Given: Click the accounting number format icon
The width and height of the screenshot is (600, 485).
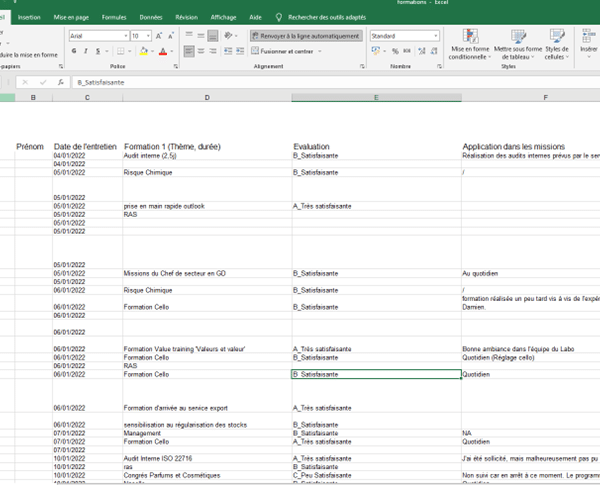Looking at the screenshot, I should 375,51.
